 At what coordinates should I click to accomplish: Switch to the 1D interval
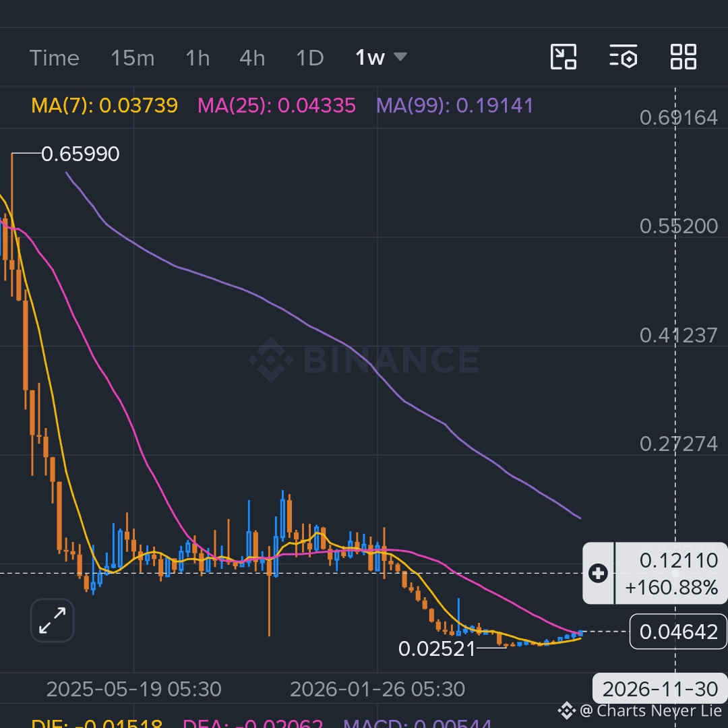click(x=309, y=58)
